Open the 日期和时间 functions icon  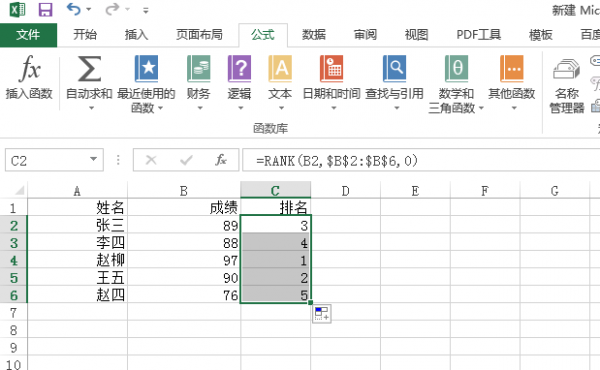[x=331, y=68]
